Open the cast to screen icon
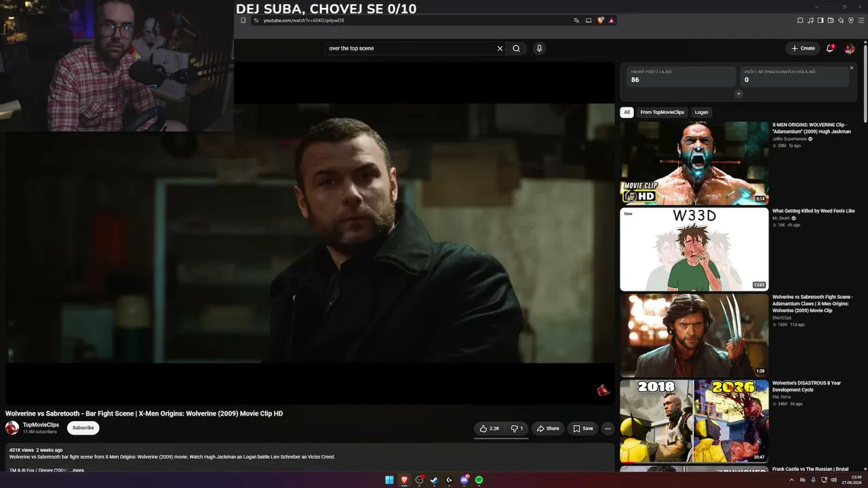Viewport: 868px width, 488px height. 588,20
